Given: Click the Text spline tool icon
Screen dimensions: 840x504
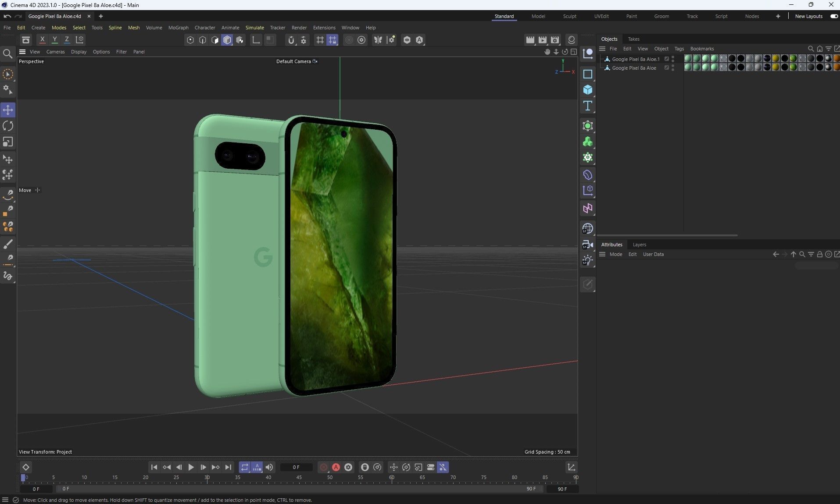Looking at the screenshot, I should [x=588, y=106].
